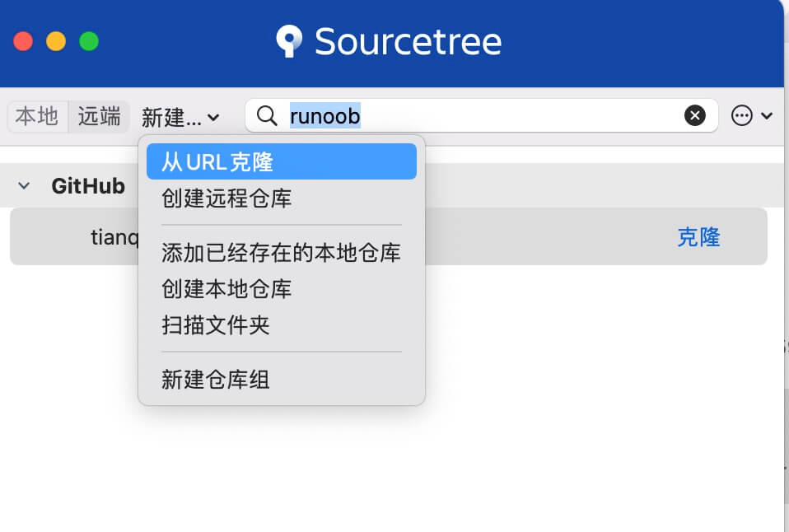This screenshot has height=532, width=789.
Task: Click inside the runoob search field
Action: 412,115
